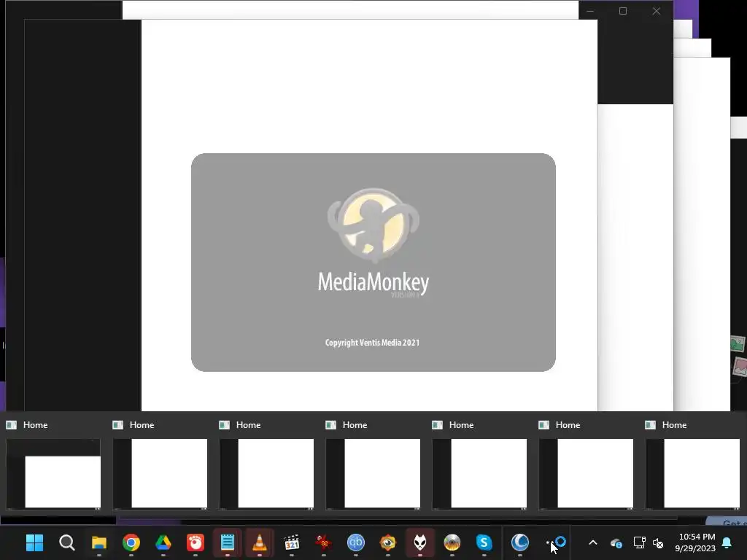The width and height of the screenshot is (747, 560).
Task: Open network status tray icon
Action: tap(639, 542)
